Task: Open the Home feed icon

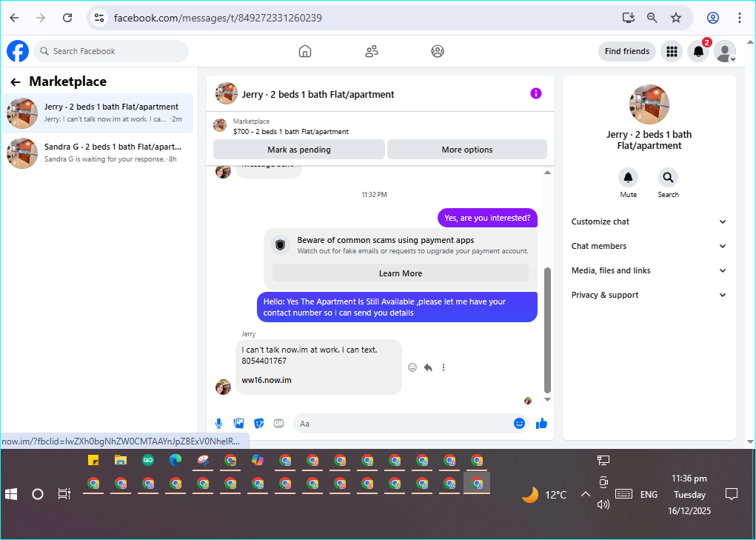Action: pyautogui.click(x=305, y=51)
